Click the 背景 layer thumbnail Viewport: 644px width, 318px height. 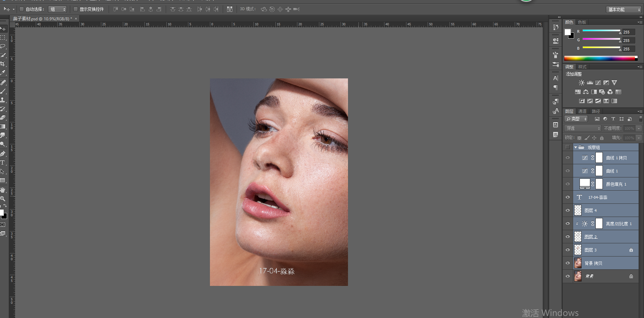(x=578, y=276)
